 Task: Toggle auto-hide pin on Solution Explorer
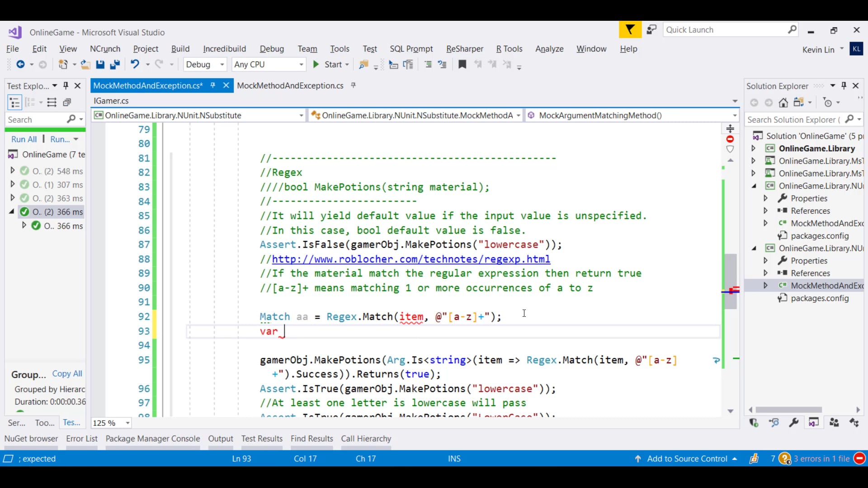[x=844, y=85]
